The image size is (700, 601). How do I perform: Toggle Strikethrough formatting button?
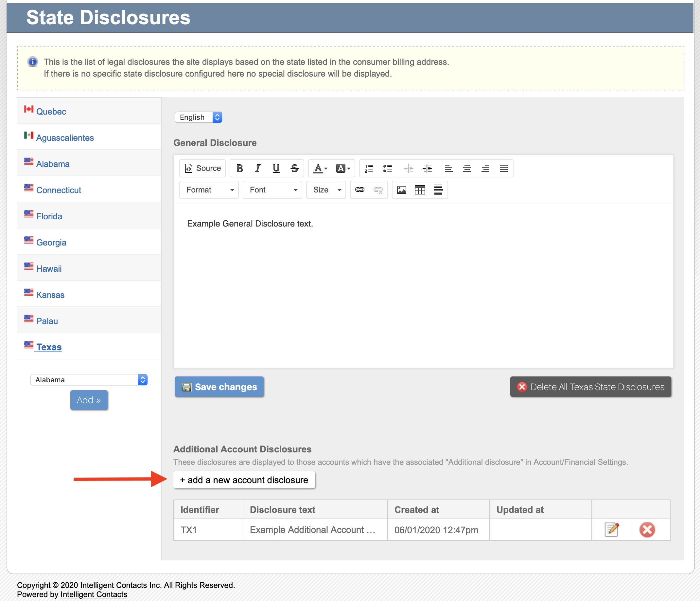pyautogui.click(x=294, y=168)
